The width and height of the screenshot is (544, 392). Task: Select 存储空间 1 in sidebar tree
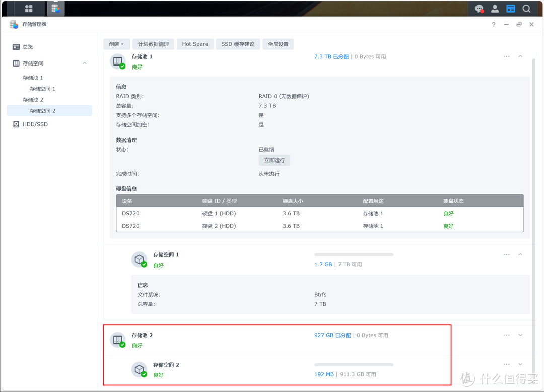coord(42,89)
